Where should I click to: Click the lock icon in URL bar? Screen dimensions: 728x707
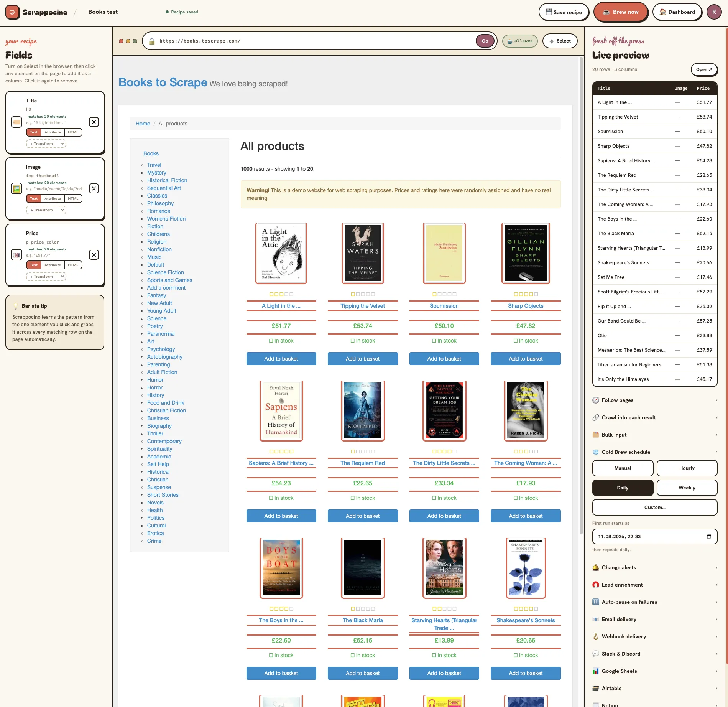pyautogui.click(x=152, y=41)
